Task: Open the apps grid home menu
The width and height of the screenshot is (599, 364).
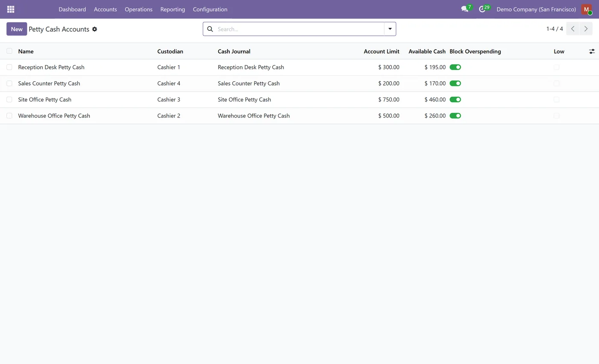Action: (11, 9)
